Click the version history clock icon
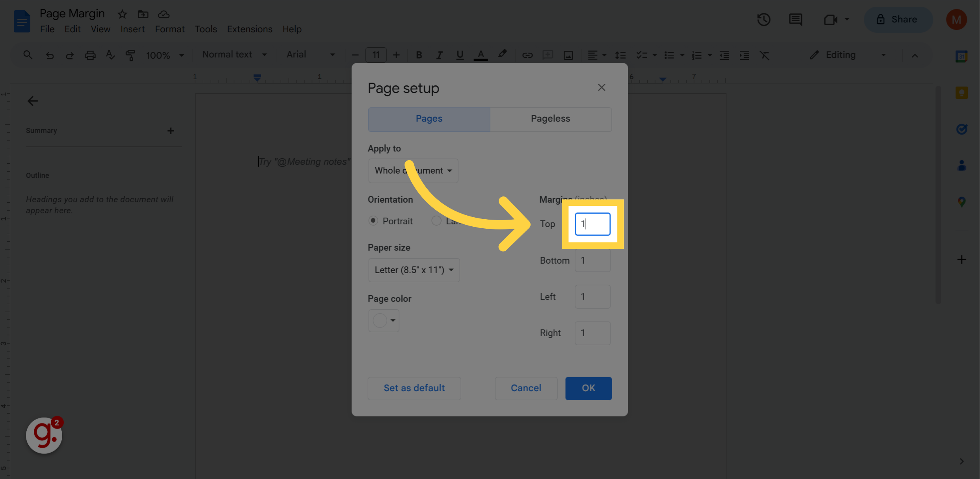Screen dimensions: 980x479 pos(763,19)
